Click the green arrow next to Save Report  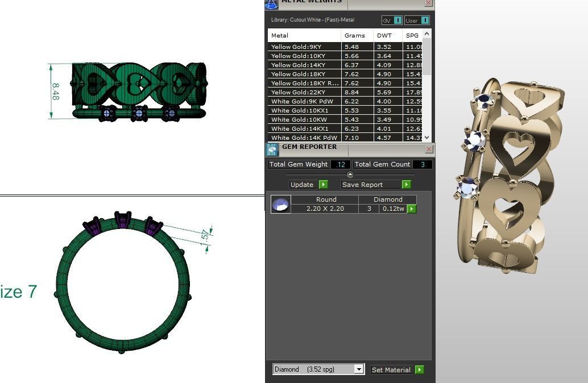tap(406, 184)
